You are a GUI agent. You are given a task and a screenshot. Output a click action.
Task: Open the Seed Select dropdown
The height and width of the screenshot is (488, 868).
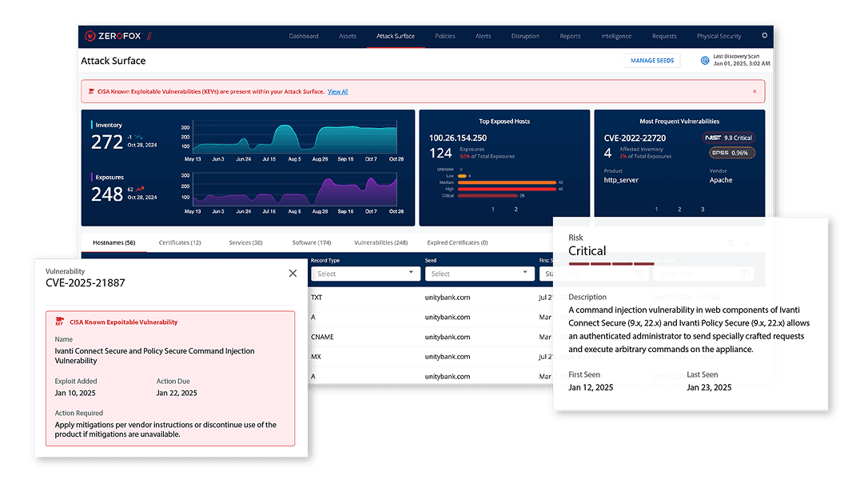(480, 274)
